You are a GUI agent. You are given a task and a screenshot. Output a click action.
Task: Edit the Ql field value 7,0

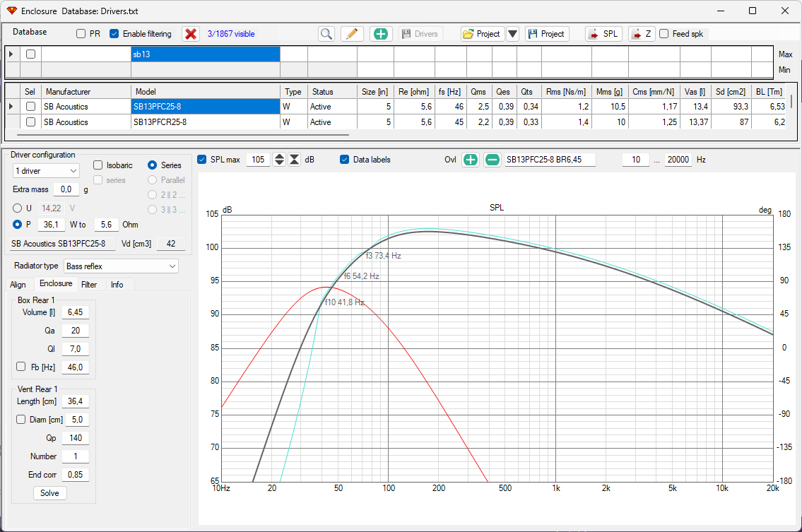click(x=76, y=349)
